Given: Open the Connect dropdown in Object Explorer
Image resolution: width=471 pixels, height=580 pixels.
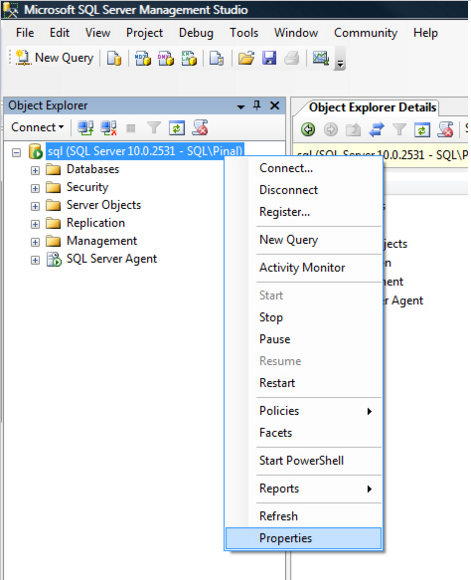Looking at the screenshot, I should (x=37, y=127).
